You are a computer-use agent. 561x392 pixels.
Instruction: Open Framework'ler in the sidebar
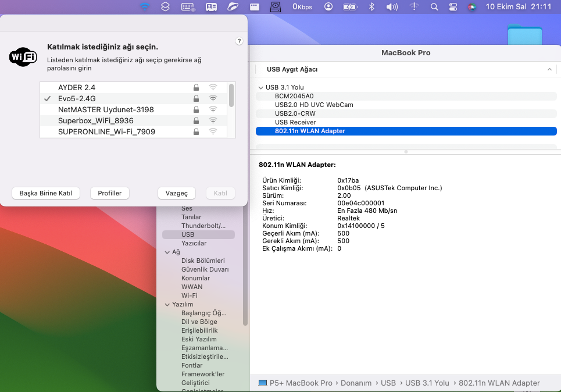click(203, 374)
